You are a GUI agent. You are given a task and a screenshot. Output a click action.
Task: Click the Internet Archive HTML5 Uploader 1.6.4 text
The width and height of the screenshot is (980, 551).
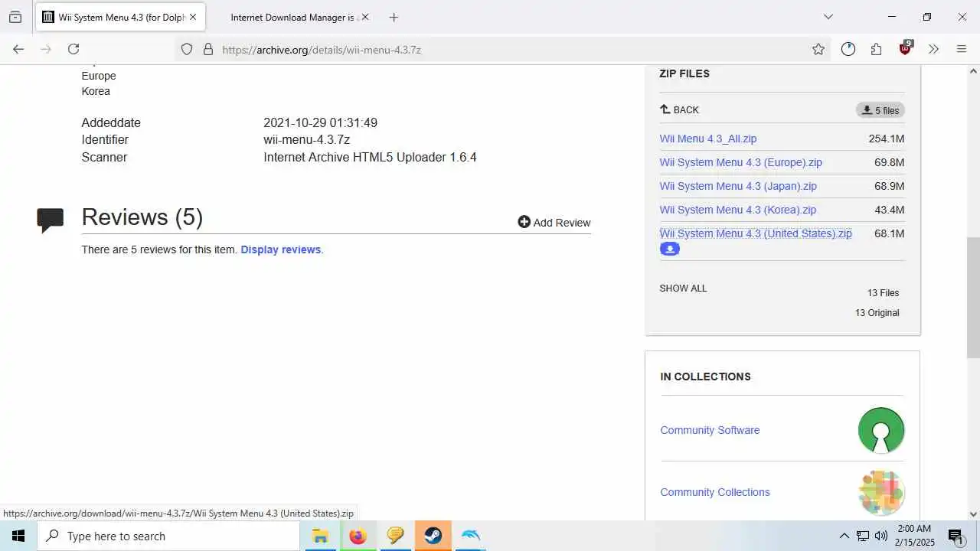pos(370,157)
